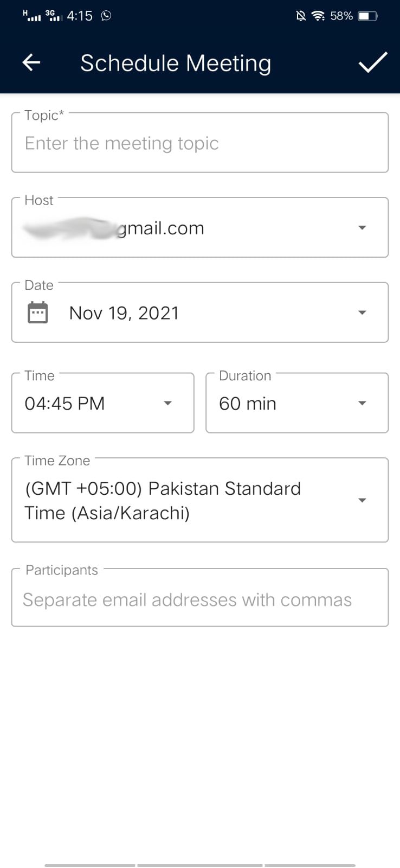Tap the battery indicator icon
This screenshot has height=868, width=400.
tap(367, 16)
